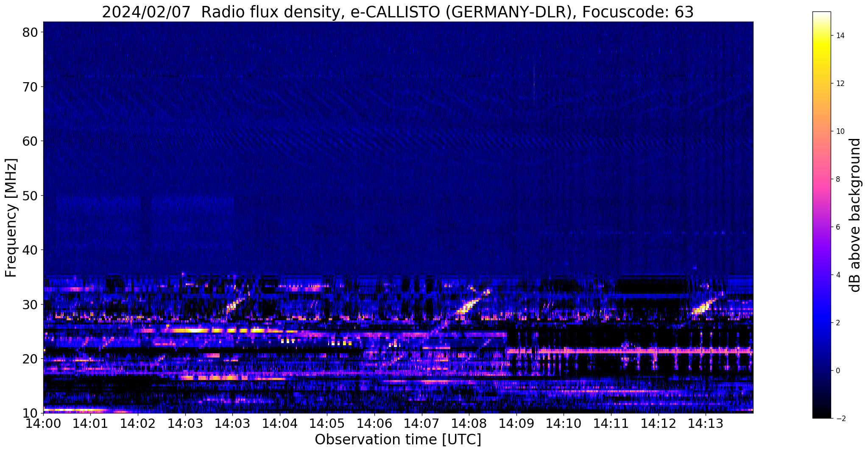Click the 'dB above background' colorbar label

(x=855, y=215)
